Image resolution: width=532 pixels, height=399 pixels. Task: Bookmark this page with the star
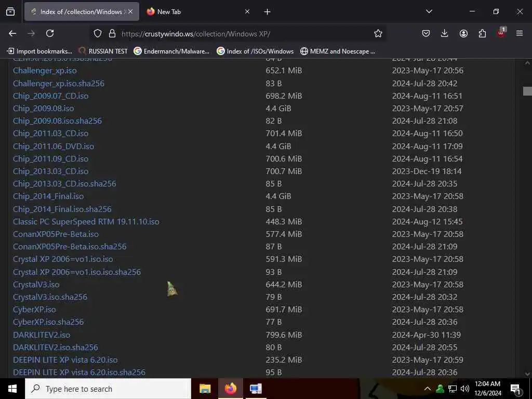point(378,33)
